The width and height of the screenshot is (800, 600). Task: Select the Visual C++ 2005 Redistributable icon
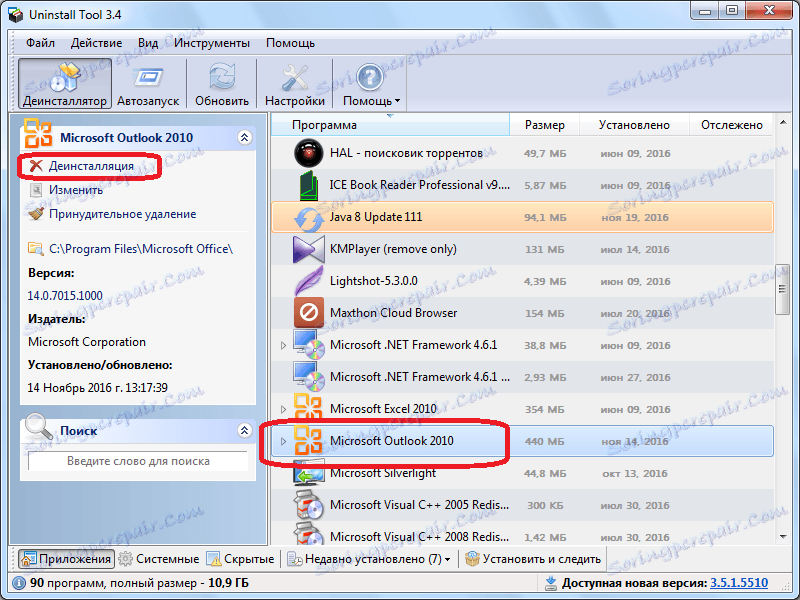click(308, 505)
